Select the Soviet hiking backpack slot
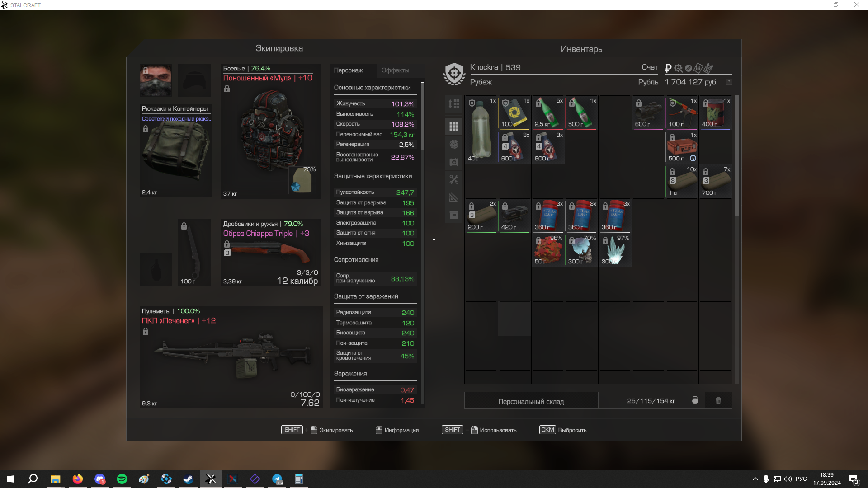This screenshot has width=868, height=488. 176,150
